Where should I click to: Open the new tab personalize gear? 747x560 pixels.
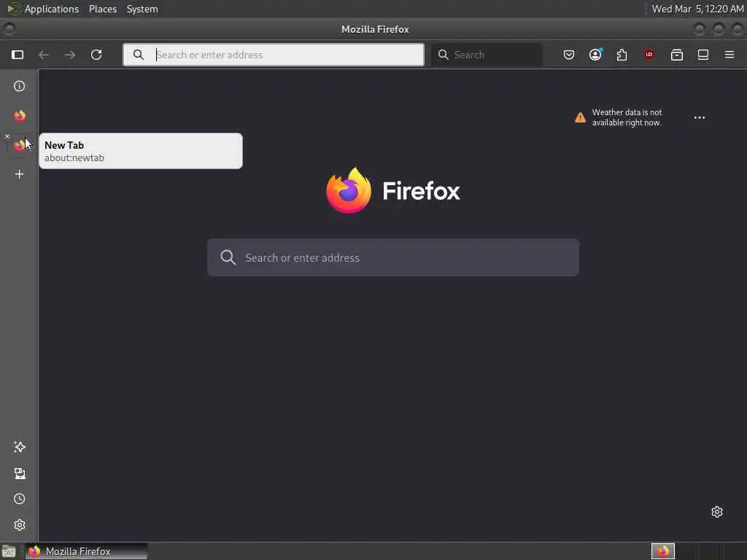(717, 512)
